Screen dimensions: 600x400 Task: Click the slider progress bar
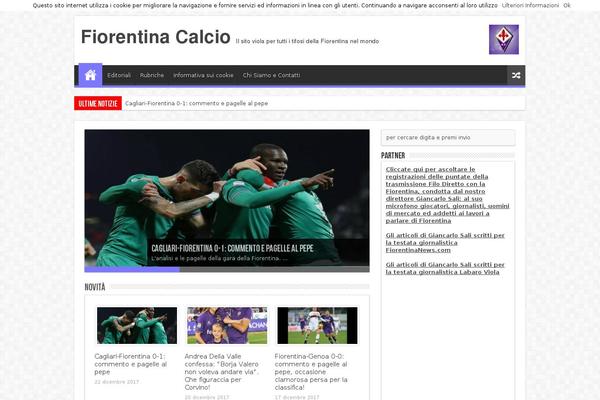[227, 269]
